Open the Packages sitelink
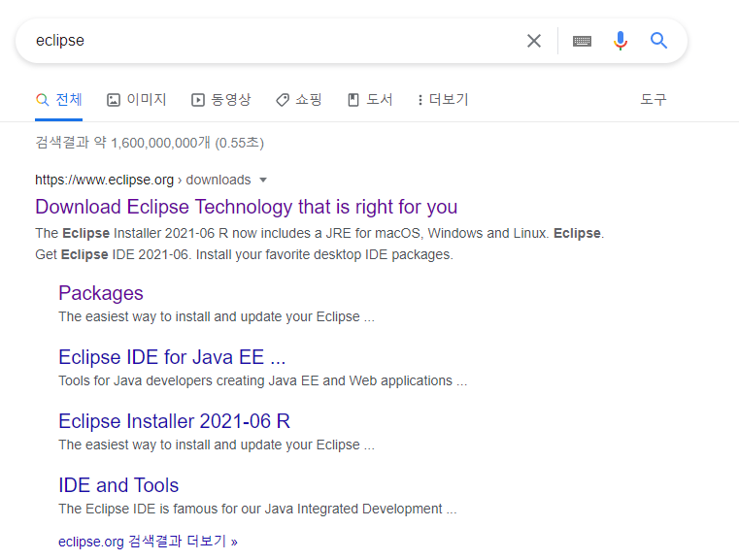The width and height of the screenshot is (739, 560). click(x=101, y=293)
